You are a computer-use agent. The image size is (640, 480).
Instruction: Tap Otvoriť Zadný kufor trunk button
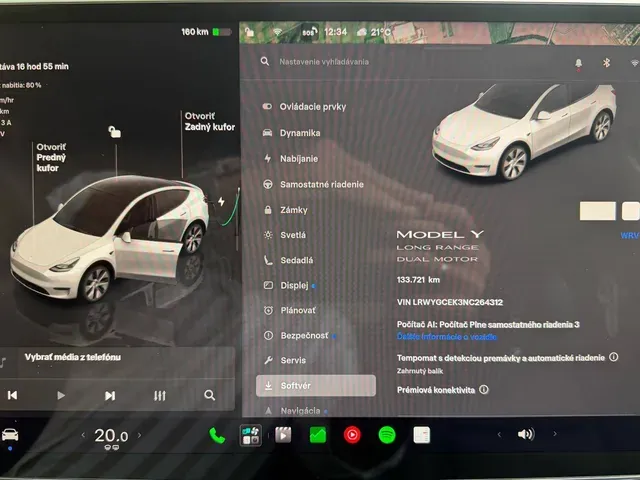pyautogui.click(x=210, y=122)
